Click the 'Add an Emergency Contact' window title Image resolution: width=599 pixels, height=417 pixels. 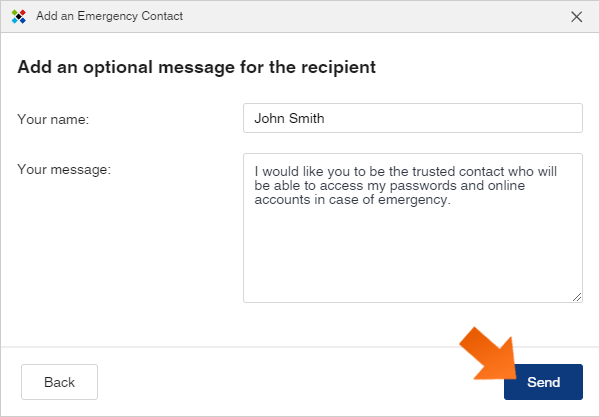(x=110, y=16)
